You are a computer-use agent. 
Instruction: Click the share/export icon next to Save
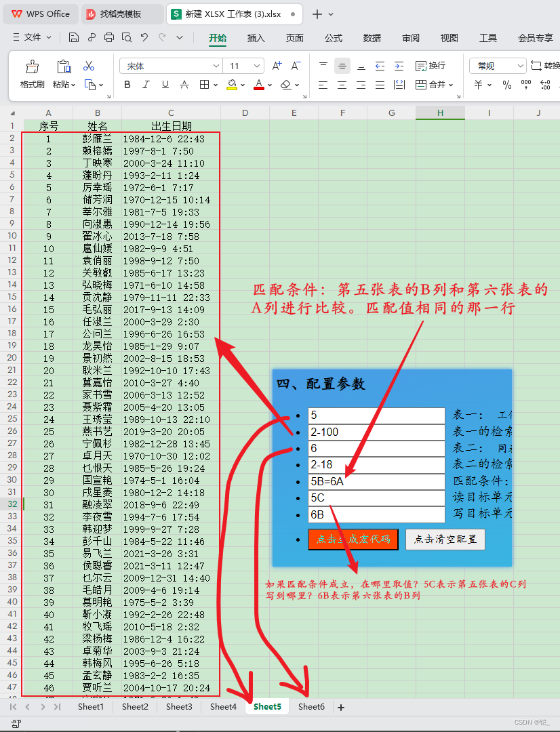92,38
